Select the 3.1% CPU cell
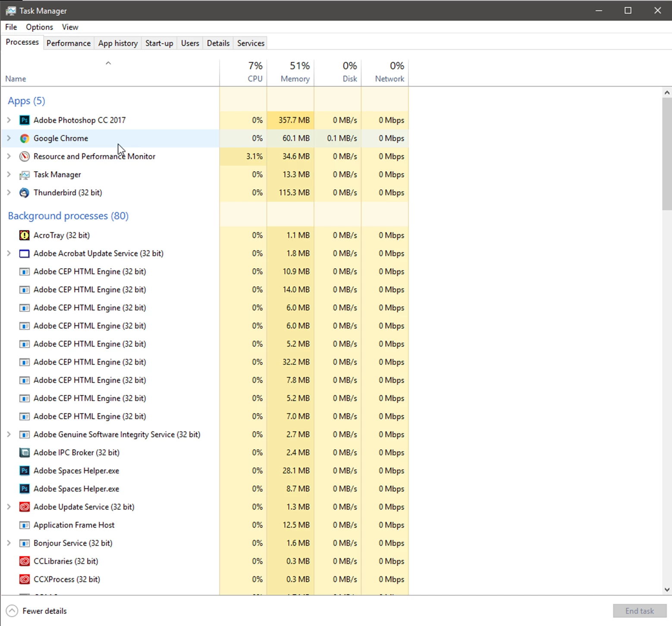 243,156
